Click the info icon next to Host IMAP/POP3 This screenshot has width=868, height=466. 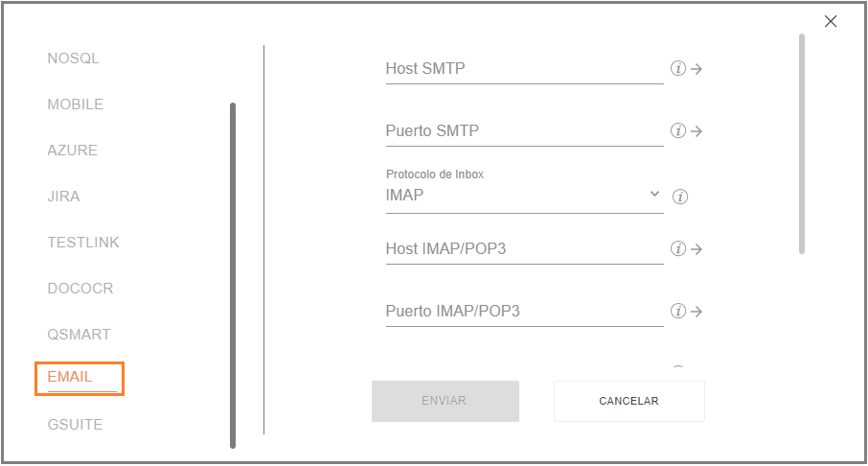678,248
